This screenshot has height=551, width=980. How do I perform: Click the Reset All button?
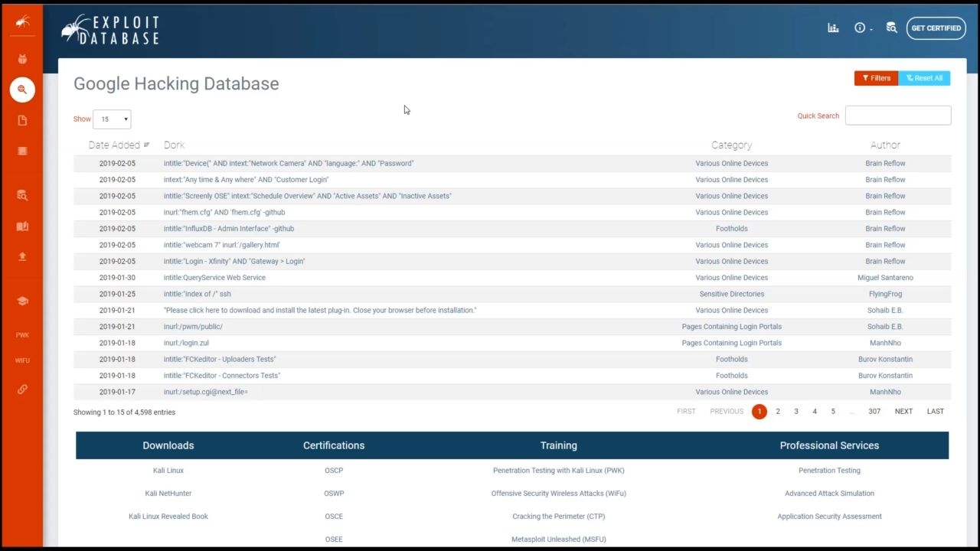[x=924, y=78]
